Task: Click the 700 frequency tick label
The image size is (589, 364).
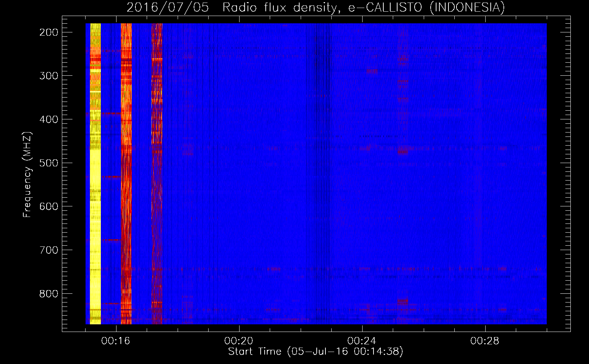Action: (49, 250)
